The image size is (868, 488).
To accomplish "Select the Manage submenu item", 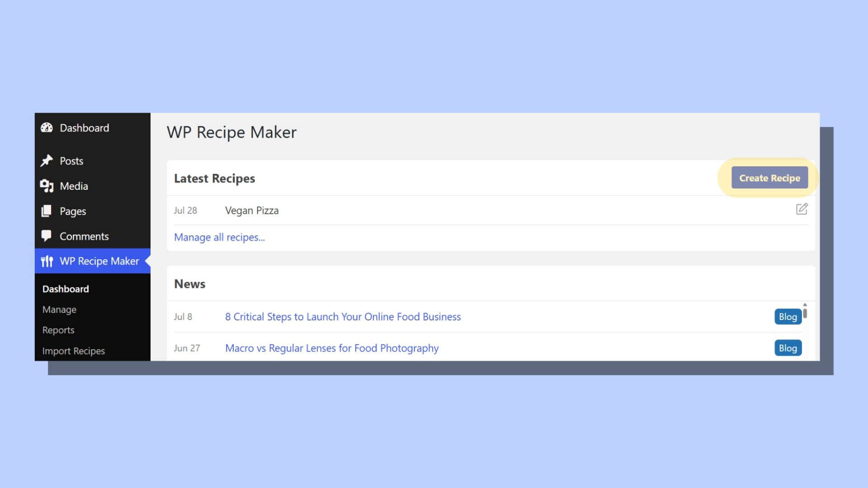I will pyautogui.click(x=59, y=310).
